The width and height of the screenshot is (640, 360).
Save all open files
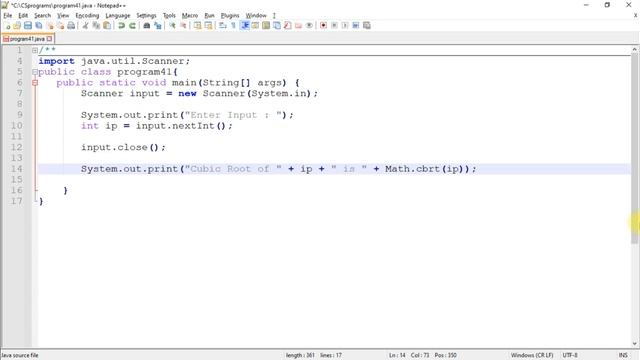pos(39,26)
